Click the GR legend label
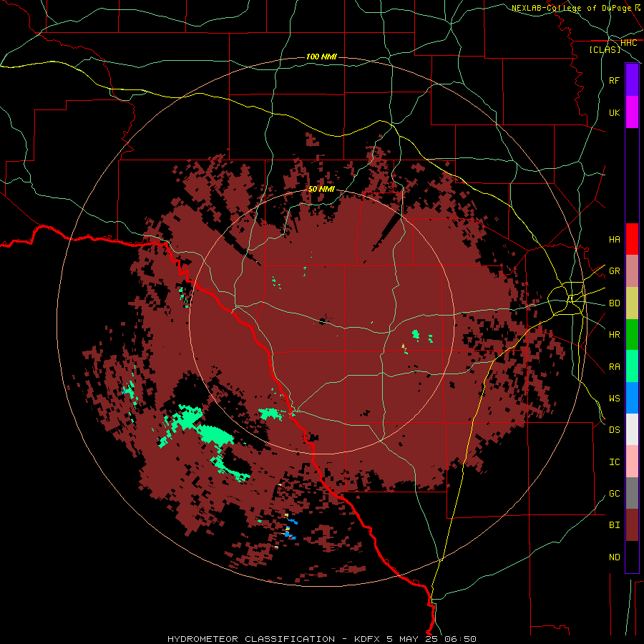The width and height of the screenshot is (644, 644). 614,271
